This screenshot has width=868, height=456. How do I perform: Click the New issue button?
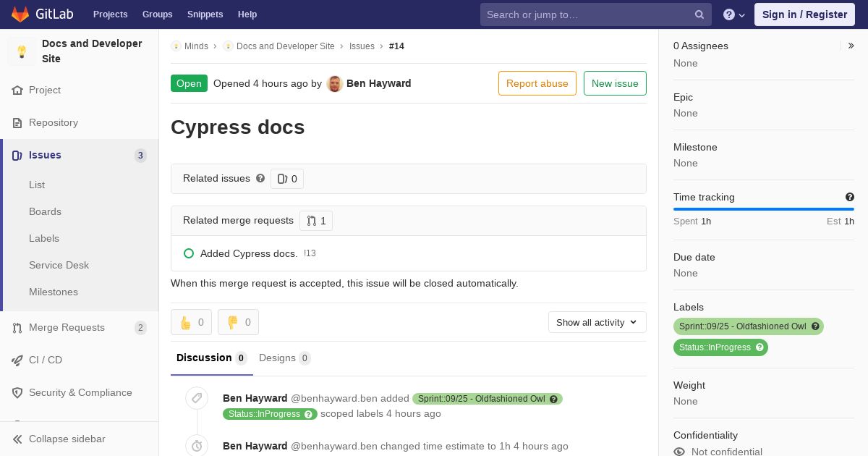[615, 83]
